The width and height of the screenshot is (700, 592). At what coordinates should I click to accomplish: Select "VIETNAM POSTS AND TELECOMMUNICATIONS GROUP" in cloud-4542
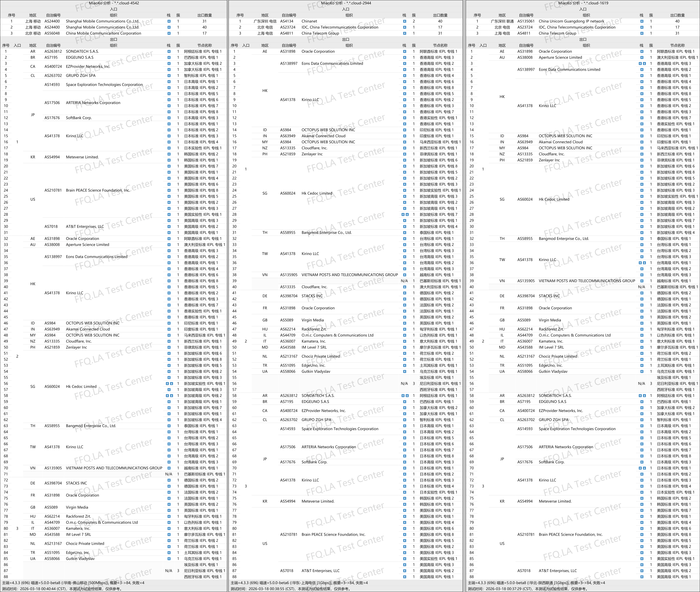[x=114, y=468]
